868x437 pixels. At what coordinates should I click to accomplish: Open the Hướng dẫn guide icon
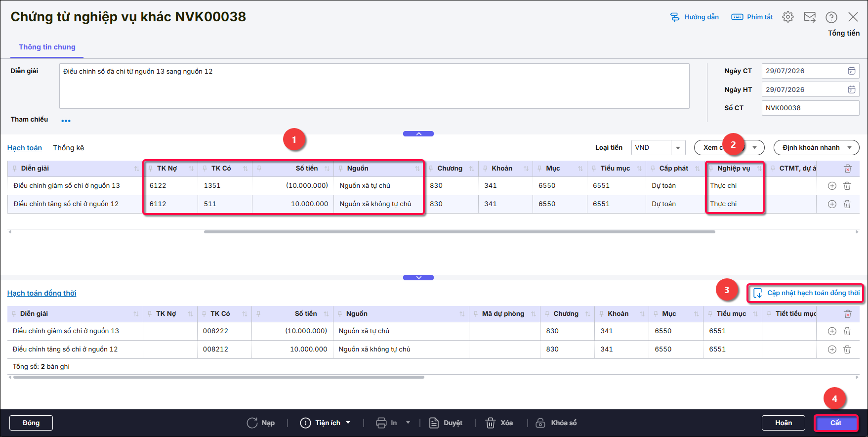tap(674, 17)
